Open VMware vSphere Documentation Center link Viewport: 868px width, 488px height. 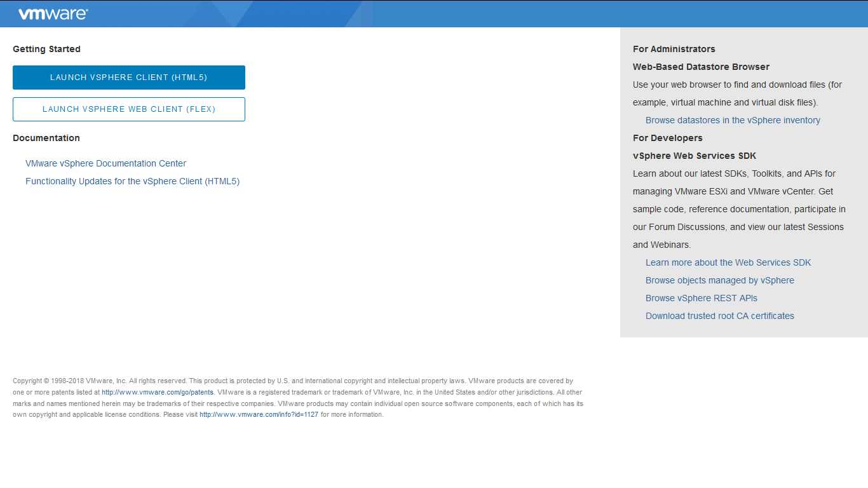pyautogui.click(x=105, y=163)
